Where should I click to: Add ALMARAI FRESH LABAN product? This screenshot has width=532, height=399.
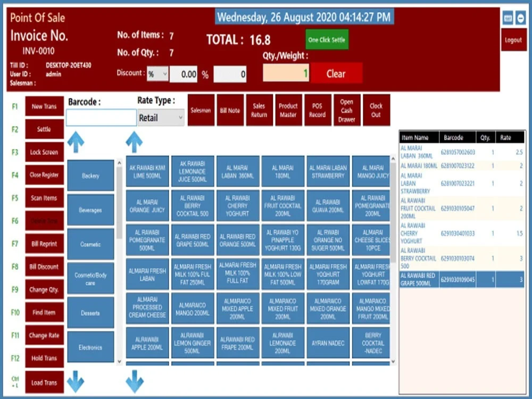point(147,274)
